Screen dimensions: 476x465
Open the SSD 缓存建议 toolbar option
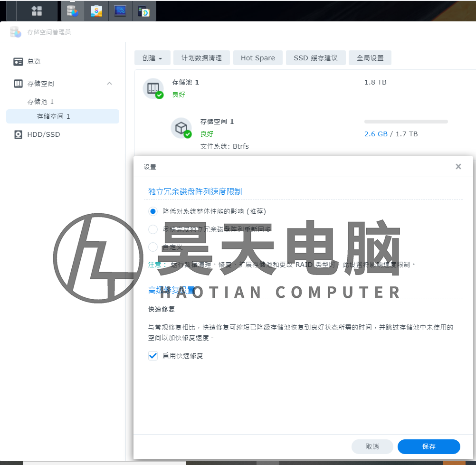tap(315, 57)
